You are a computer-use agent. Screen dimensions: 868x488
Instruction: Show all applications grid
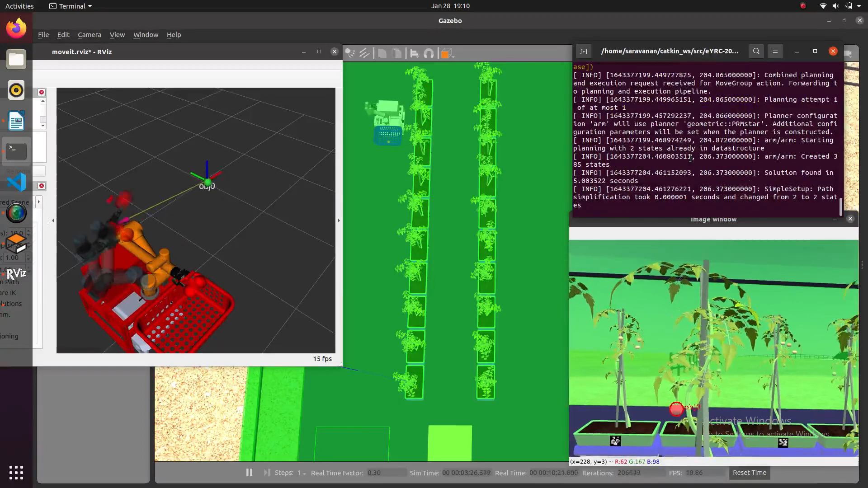(x=16, y=473)
